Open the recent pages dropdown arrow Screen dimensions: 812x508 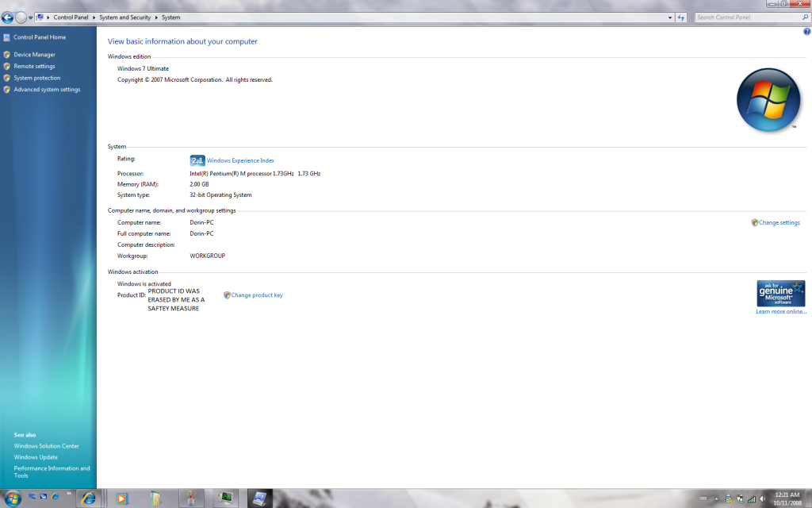[31, 17]
